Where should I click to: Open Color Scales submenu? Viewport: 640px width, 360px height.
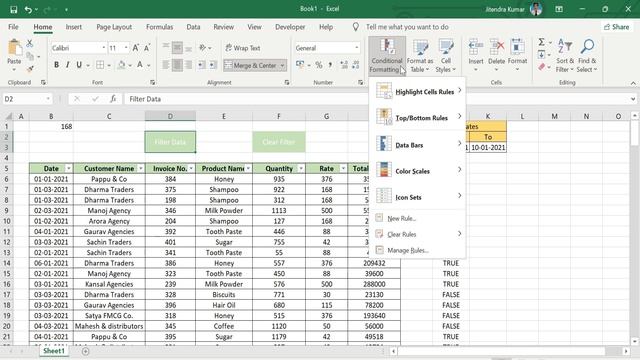[418, 171]
